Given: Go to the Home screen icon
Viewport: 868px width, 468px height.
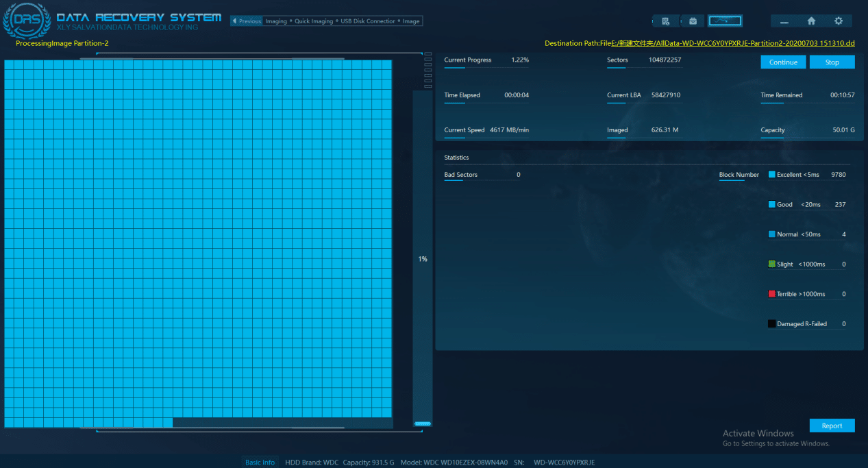Looking at the screenshot, I should click(x=811, y=21).
